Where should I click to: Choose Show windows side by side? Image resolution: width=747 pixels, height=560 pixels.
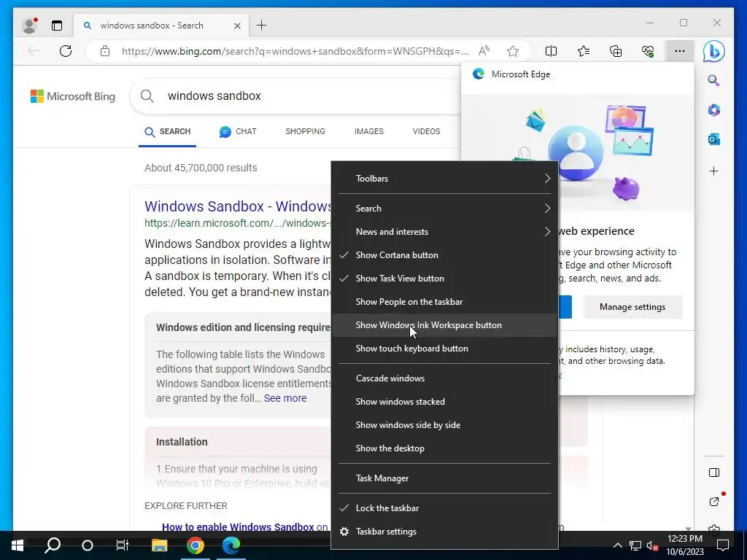[444, 425]
